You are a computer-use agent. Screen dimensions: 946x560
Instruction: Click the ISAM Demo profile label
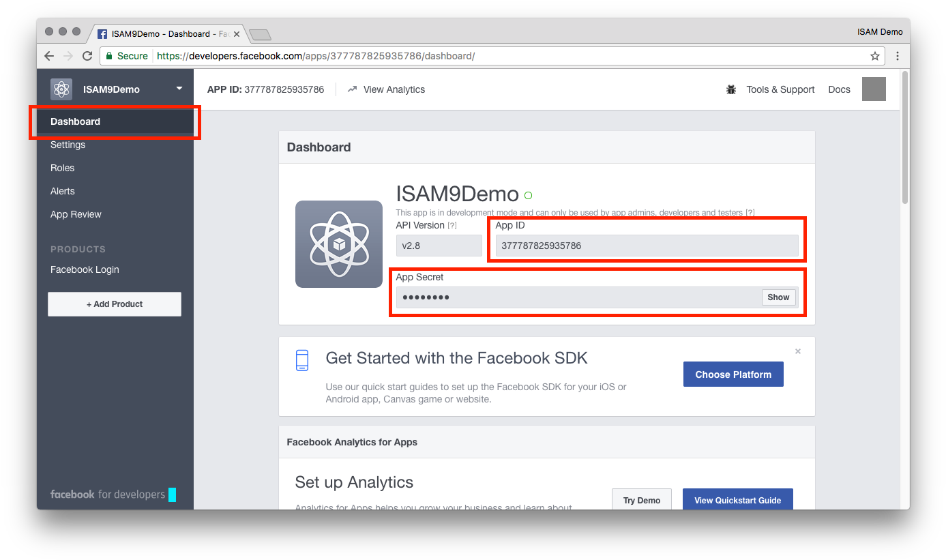point(880,32)
